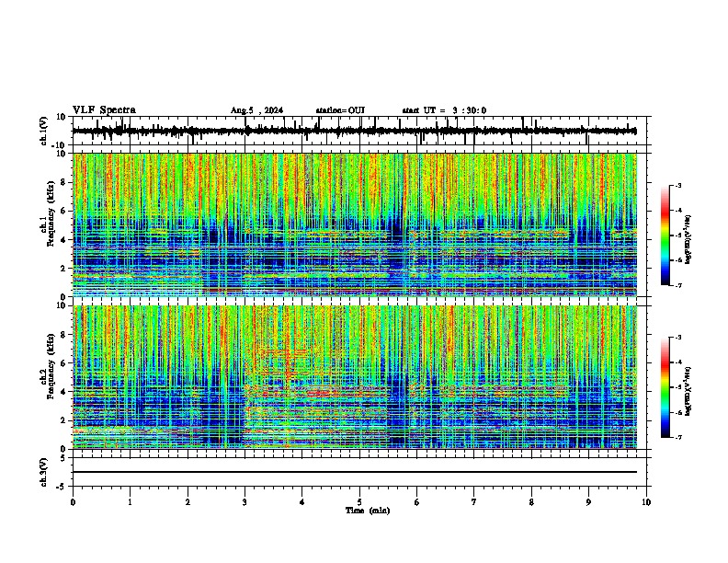The width and height of the screenshot is (728, 563).
Task: Click time axis tick label 5
Action: [x=359, y=502]
